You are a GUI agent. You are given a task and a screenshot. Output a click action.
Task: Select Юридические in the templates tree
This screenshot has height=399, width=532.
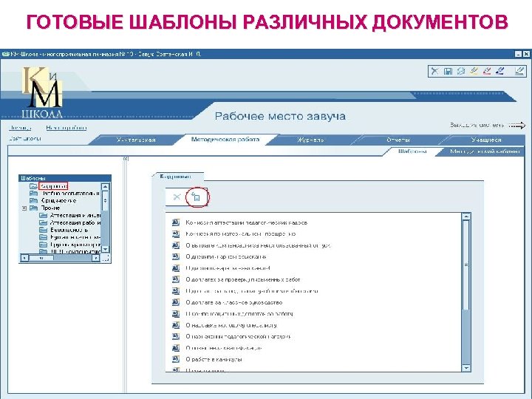[58, 200]
